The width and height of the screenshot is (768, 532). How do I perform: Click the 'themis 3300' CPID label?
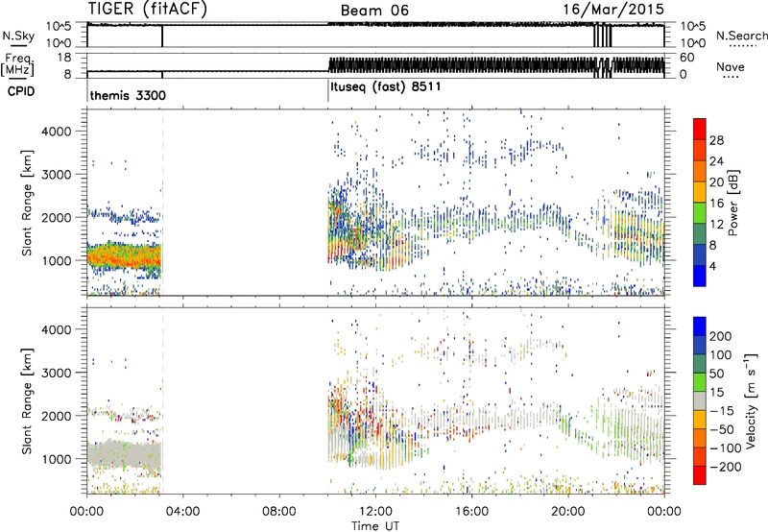point(128,95)
